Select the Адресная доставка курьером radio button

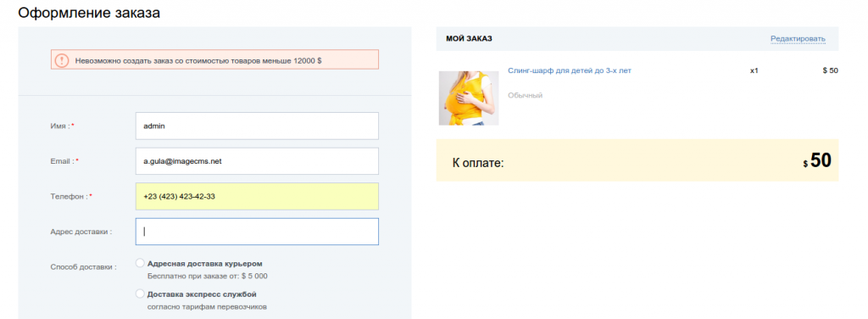(x=140, y=263)
